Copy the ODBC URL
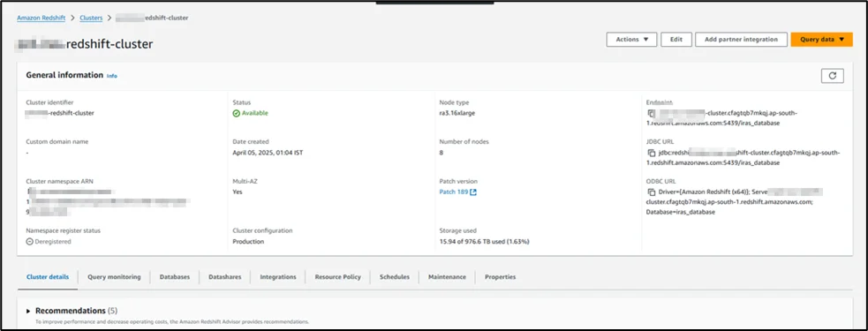Image resolution: width=868 pixels, height=331 pixels. click(652, 192)
